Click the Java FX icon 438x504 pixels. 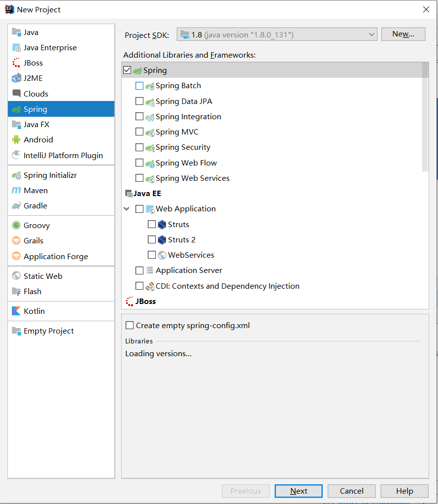click(x=16, y=124)
